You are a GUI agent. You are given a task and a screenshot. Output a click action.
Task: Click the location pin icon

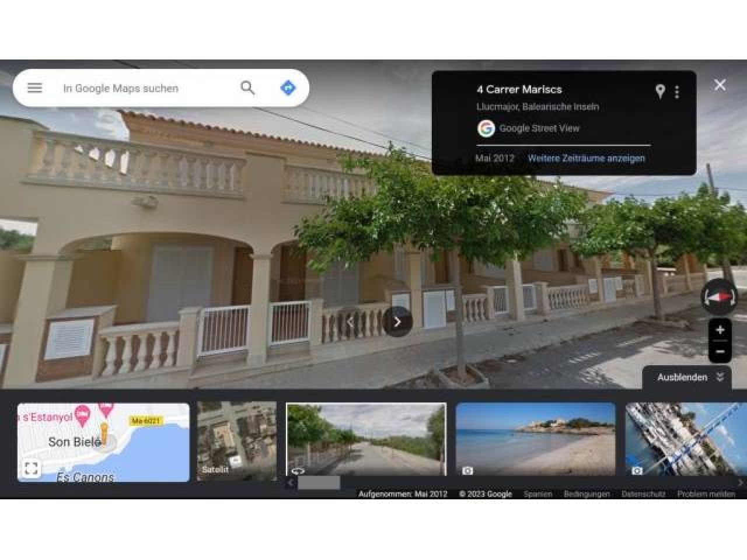click(660, 92)
